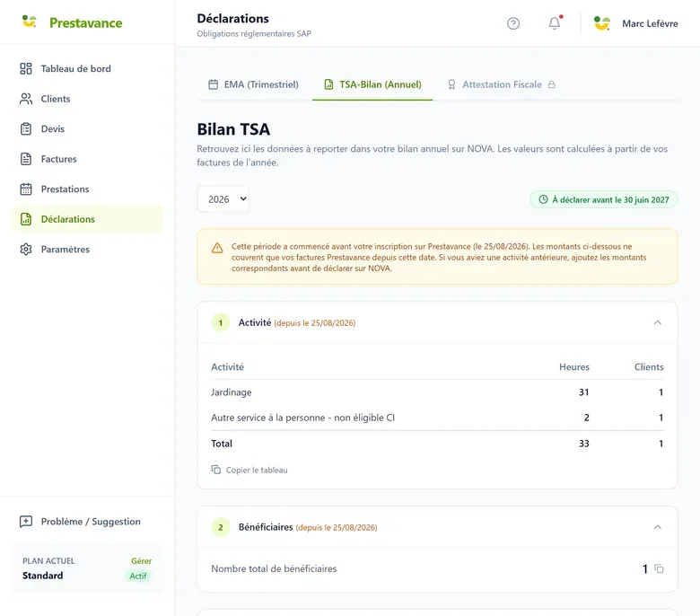The height and width of the screenshot is (616, 700).
Task: Open Devis in the sidebar
Action: coord(87,128)
